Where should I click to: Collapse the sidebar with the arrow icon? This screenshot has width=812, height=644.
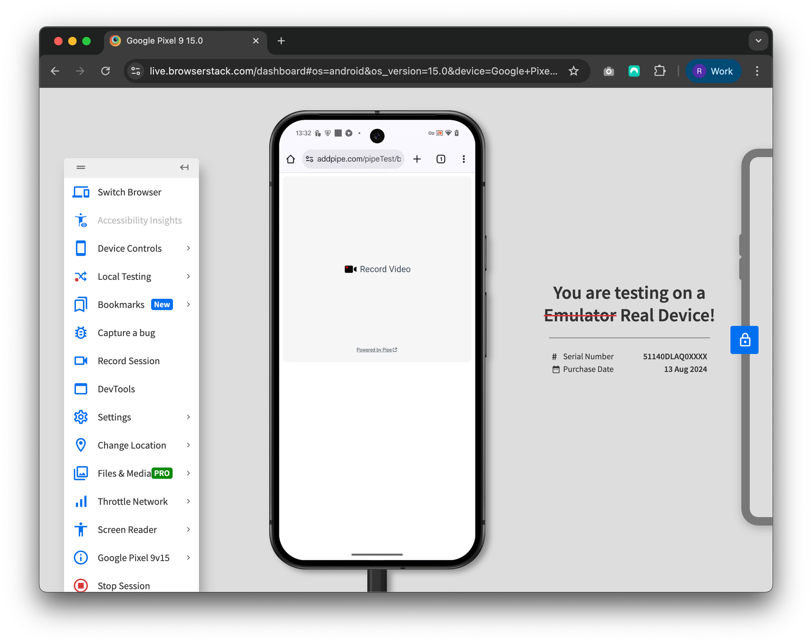point(184,167)
